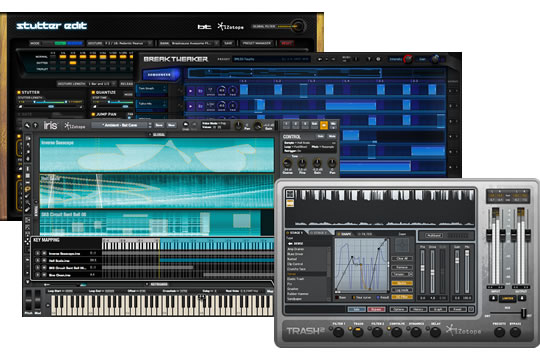Click the help question mark icon in Iris

click(35, 125)
